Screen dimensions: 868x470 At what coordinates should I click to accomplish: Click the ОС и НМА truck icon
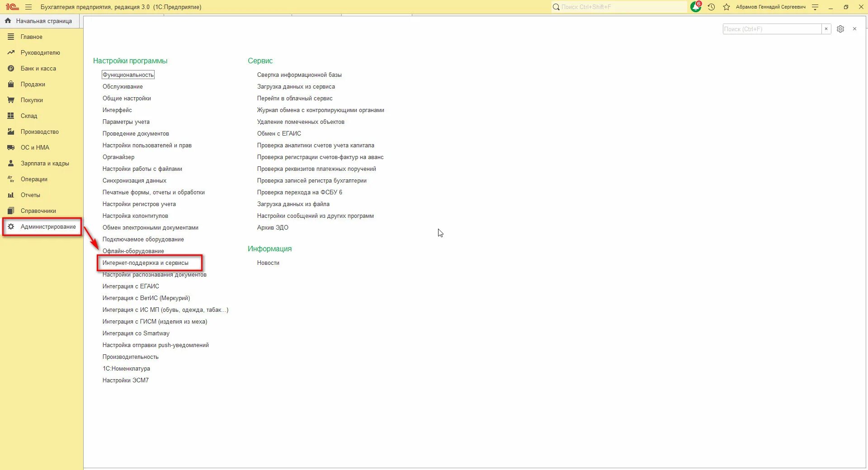point(11,148)
